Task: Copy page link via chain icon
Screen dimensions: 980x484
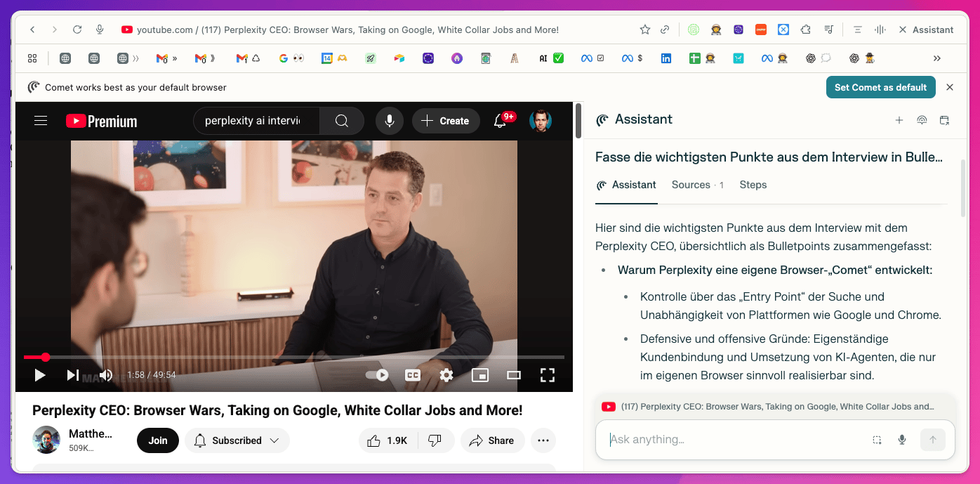Action: (x=665, y=30)
